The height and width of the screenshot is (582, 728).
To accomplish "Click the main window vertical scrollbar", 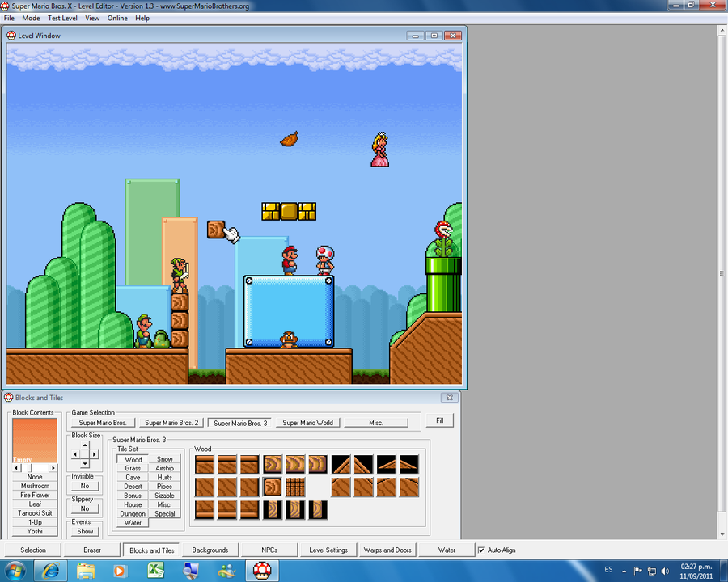I will (722, 282).
